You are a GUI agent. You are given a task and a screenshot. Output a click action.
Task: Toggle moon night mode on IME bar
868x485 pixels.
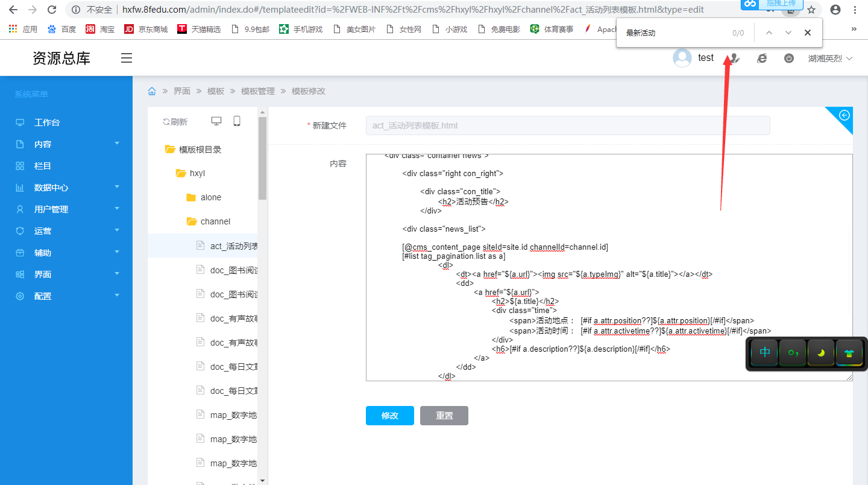point(821,353)
